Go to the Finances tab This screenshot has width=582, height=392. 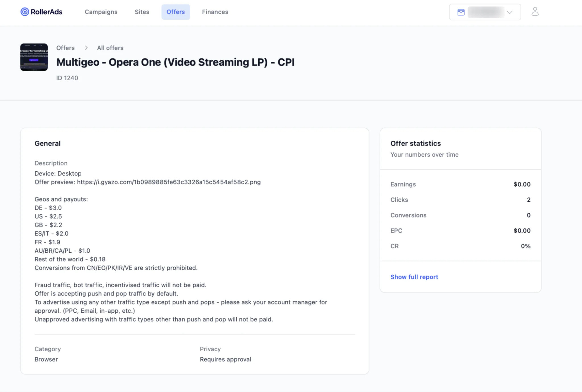215,12
